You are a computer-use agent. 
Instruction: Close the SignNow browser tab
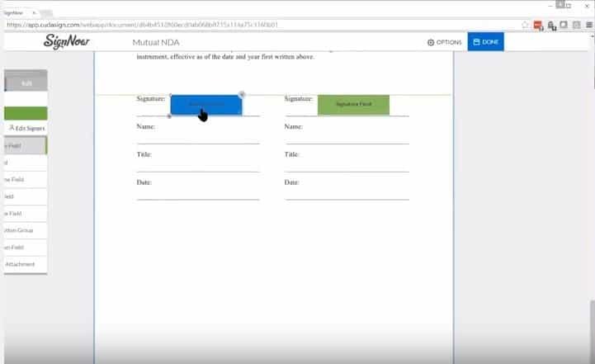(x=34, y=12)
